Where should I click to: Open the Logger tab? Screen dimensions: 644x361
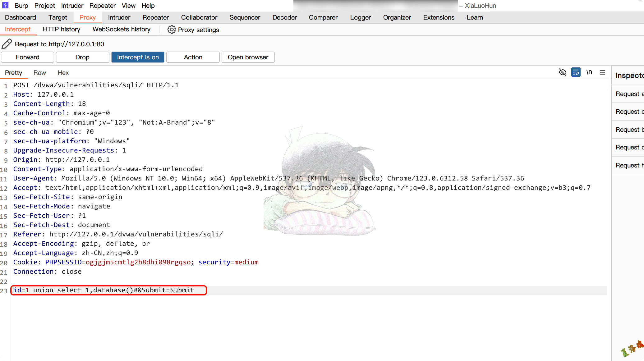coord(361,17)
